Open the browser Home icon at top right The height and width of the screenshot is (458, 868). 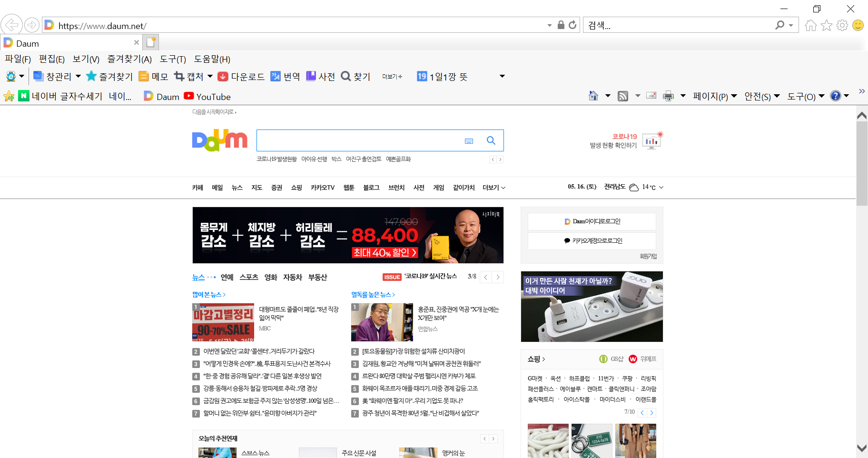[x=810, y=25]
